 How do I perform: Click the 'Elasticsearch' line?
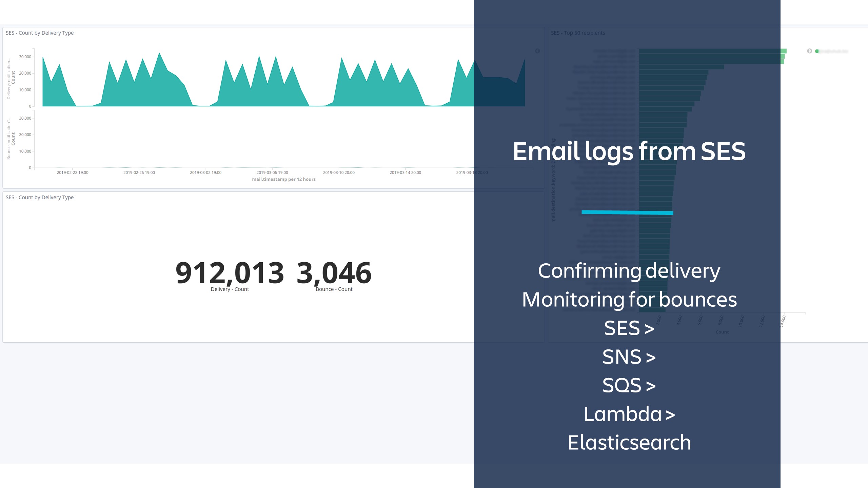(x=629, y=443)
